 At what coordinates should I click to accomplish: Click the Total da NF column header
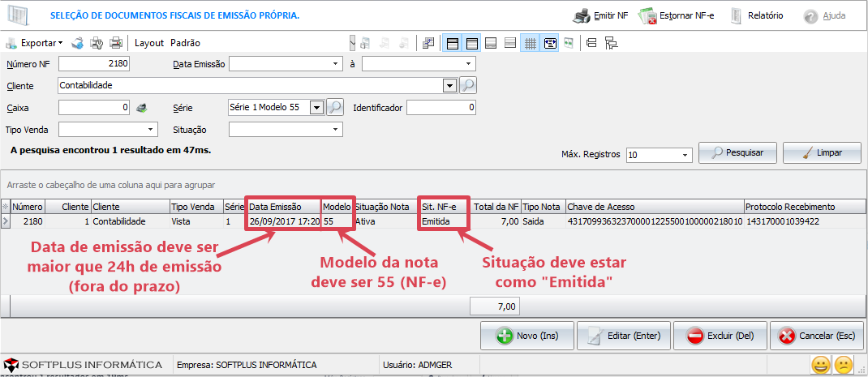click(496, 207)
